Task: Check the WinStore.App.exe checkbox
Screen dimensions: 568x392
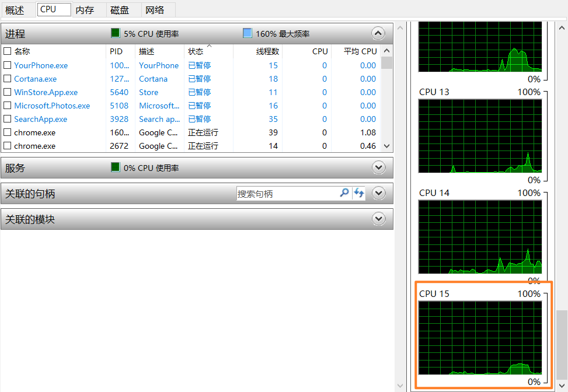Action: (7, 92)
